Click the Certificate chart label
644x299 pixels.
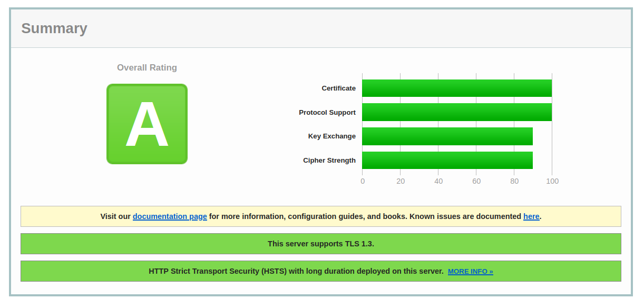(339, 88)
